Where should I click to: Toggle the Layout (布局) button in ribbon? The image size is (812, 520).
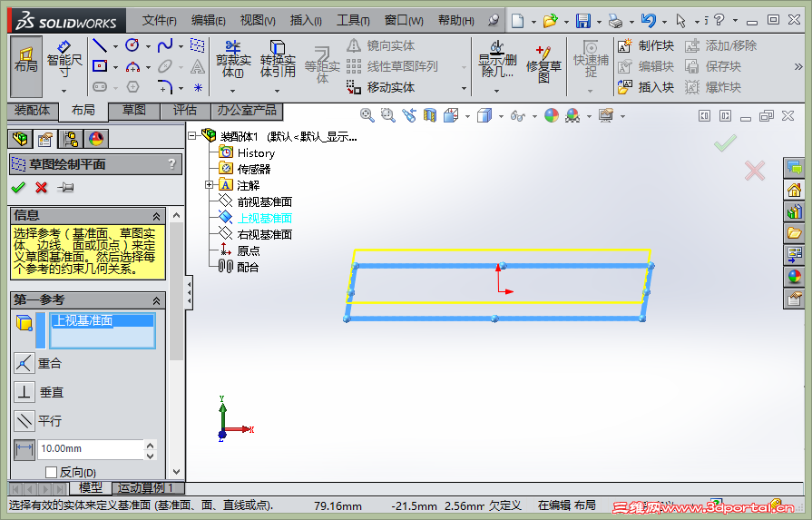[x=26, y=65]
